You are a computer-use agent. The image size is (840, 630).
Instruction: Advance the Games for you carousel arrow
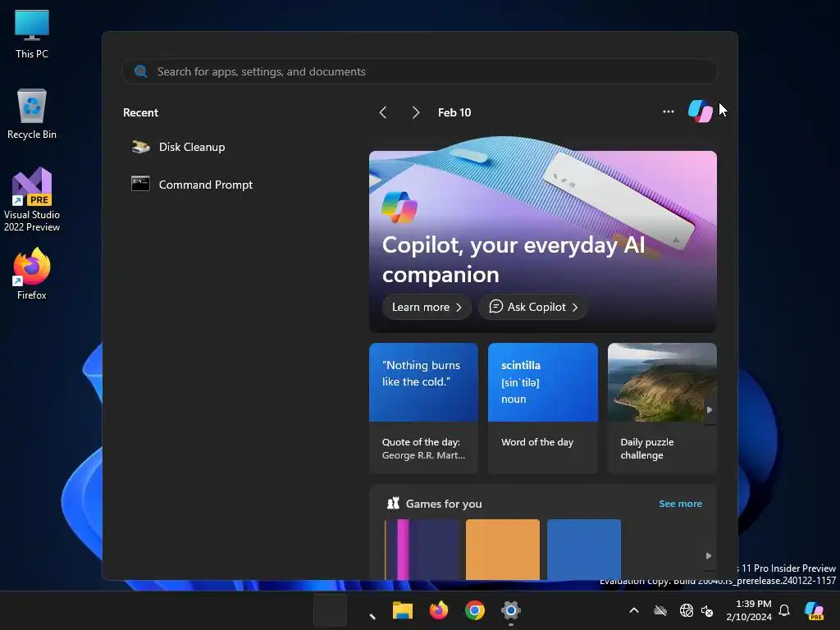[x=709, y=556]
